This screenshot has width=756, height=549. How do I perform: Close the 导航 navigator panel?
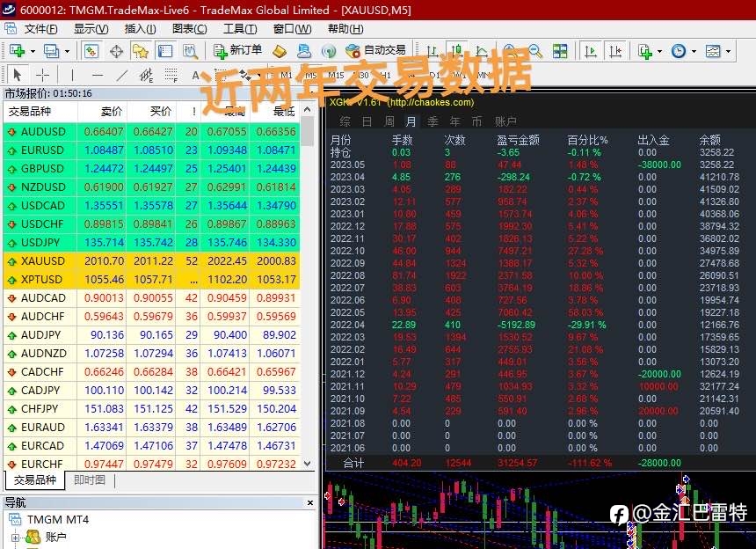310,502
